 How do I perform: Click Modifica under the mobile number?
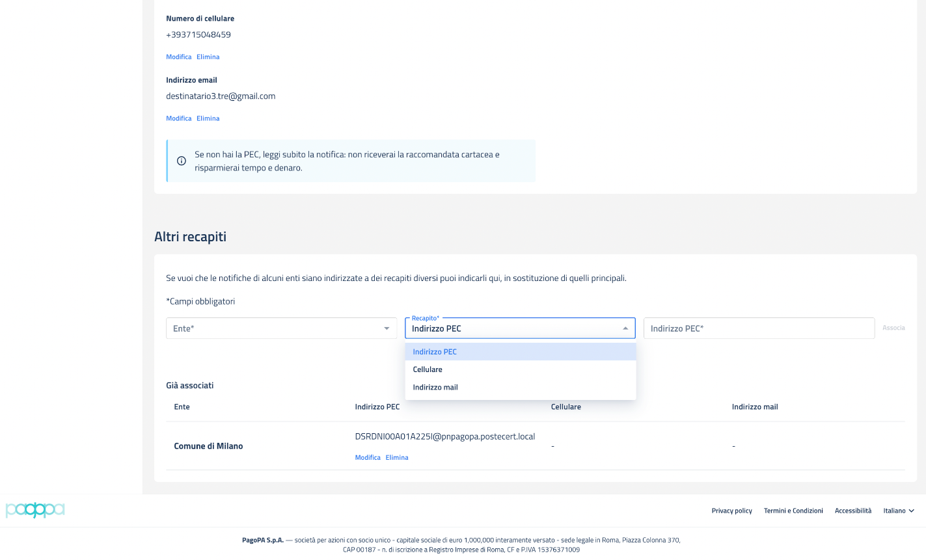pyautogui.click(x=178, y=57)
